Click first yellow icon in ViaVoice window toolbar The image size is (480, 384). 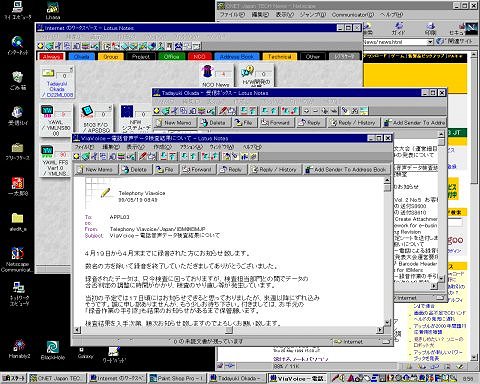coord(77,156)
